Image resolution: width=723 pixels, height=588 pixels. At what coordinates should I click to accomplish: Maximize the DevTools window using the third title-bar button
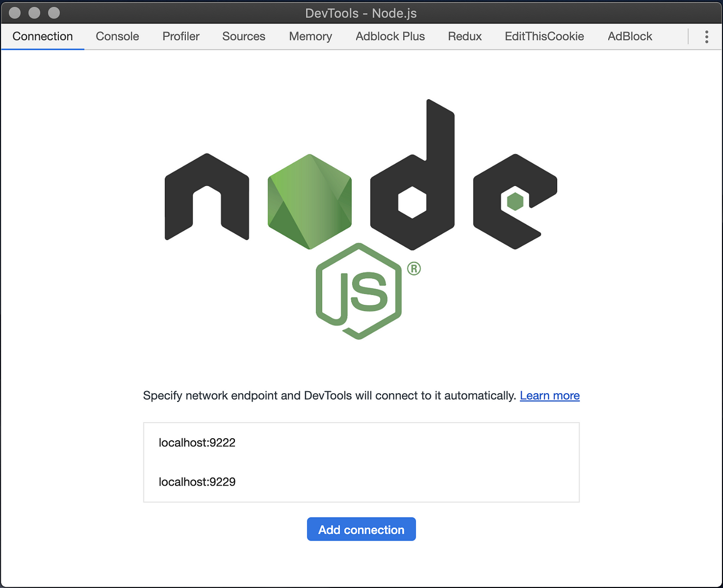tap(54, 12)
